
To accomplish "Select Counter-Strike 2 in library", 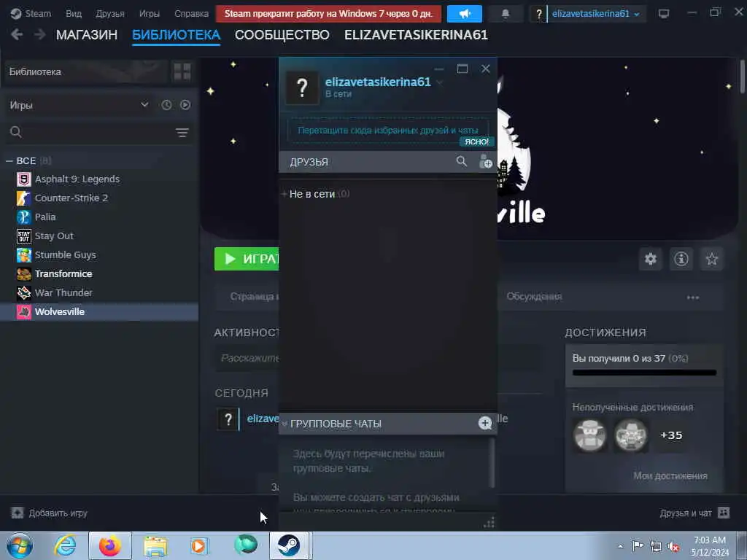I will tap(71, 198).
